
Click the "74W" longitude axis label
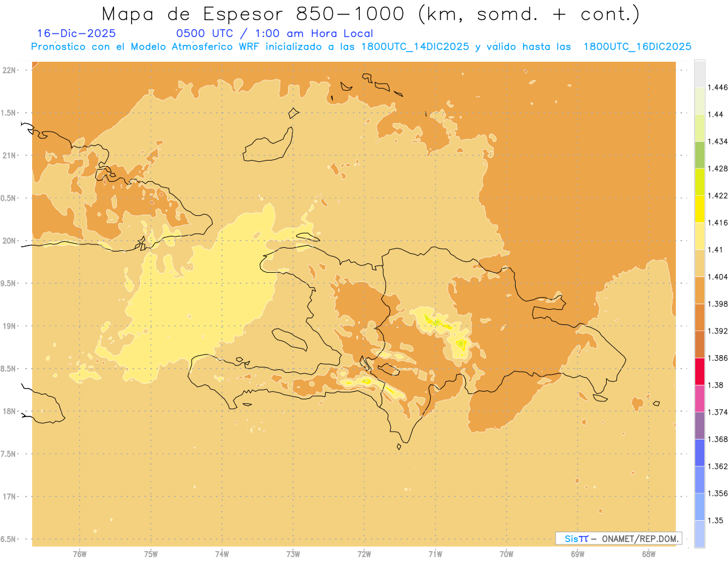click(222, 554)
